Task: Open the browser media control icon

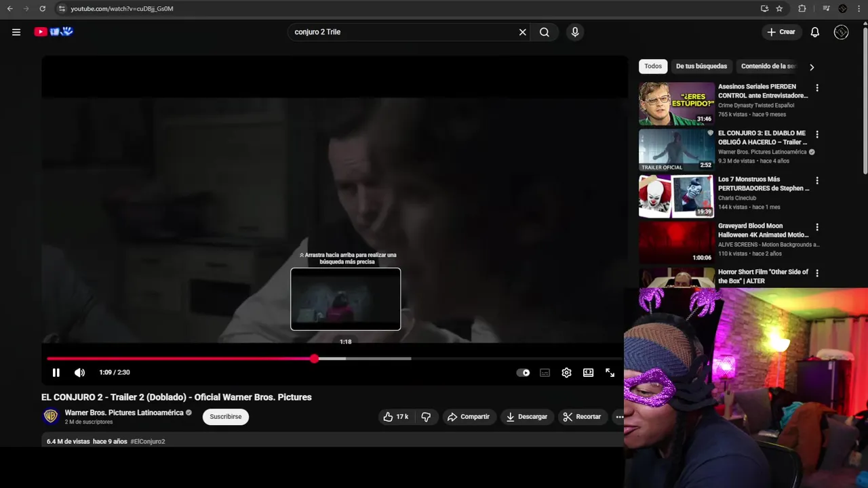Action: (826, 9)
